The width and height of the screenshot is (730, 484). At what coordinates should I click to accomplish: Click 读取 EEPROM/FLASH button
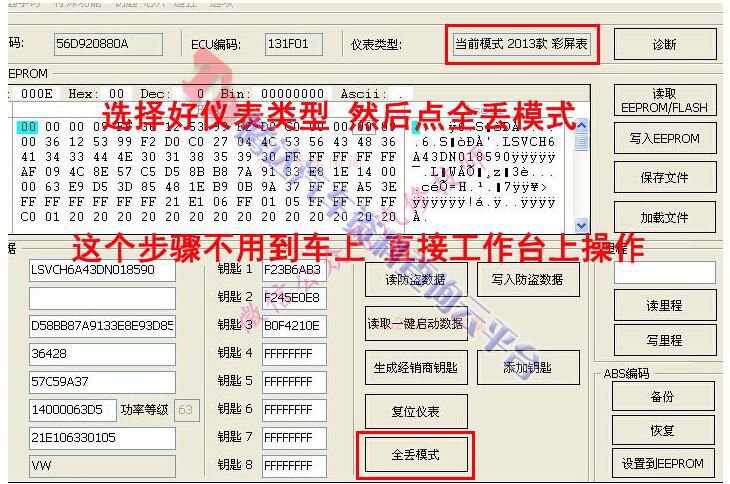coord(665,101)
